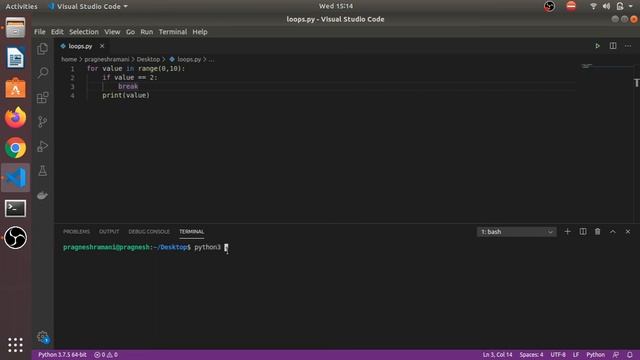Open the Run and Debug view

42,146
